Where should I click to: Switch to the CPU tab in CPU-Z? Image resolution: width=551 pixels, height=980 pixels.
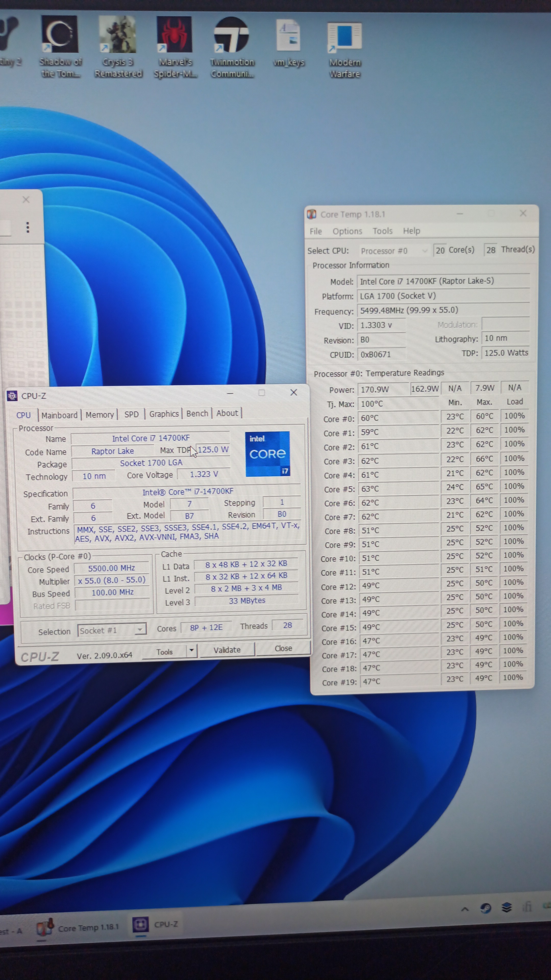point(23,415)
